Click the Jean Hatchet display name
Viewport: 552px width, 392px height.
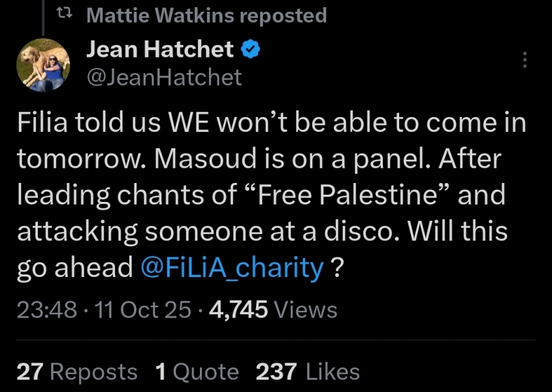coord(159,49)
